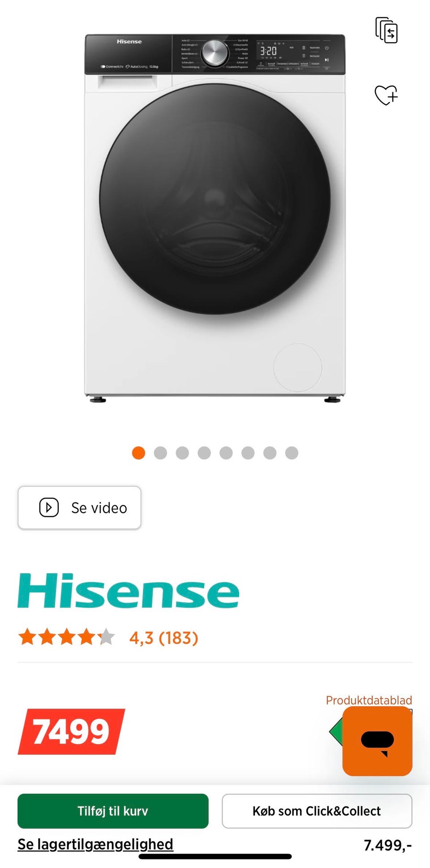Open the Produktdatablad link
The image size is (430, 868).
click(x=369, y=700)
